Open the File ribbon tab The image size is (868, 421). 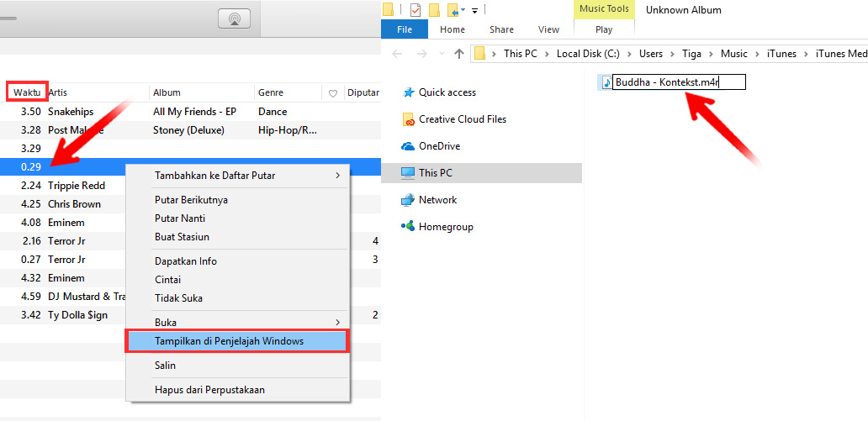(x=405, y=29)
